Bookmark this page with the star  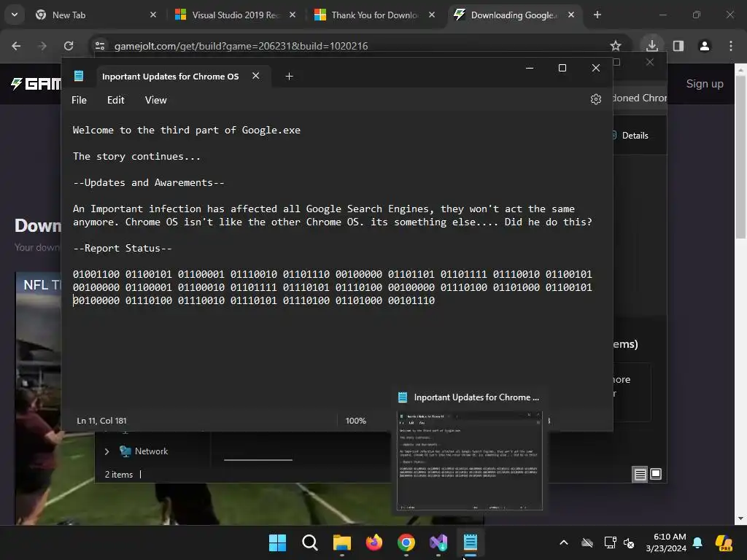616,46
